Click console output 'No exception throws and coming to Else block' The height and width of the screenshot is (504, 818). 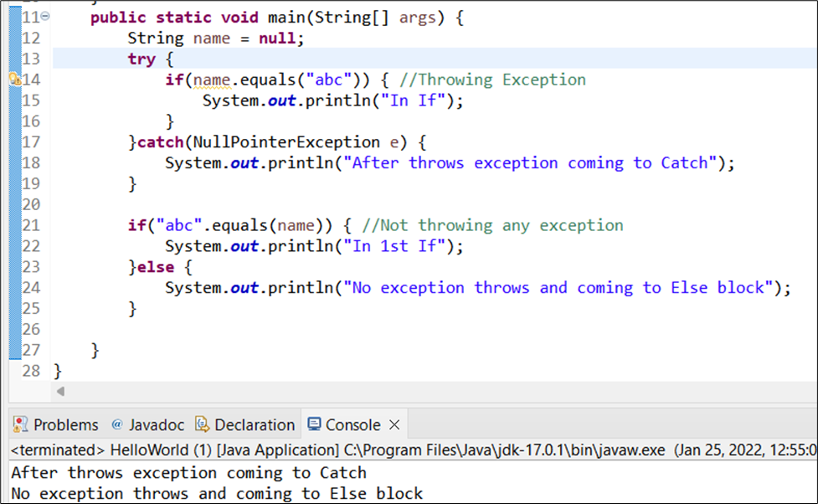pos(217,494)
